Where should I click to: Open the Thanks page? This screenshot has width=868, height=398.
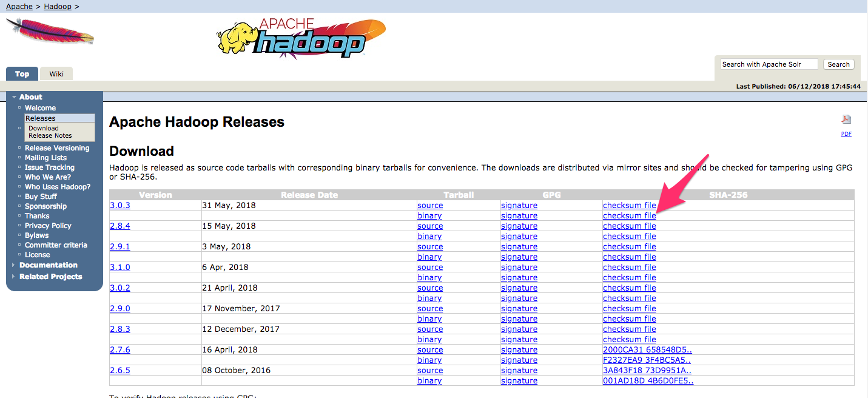click(x=37, y=216)
